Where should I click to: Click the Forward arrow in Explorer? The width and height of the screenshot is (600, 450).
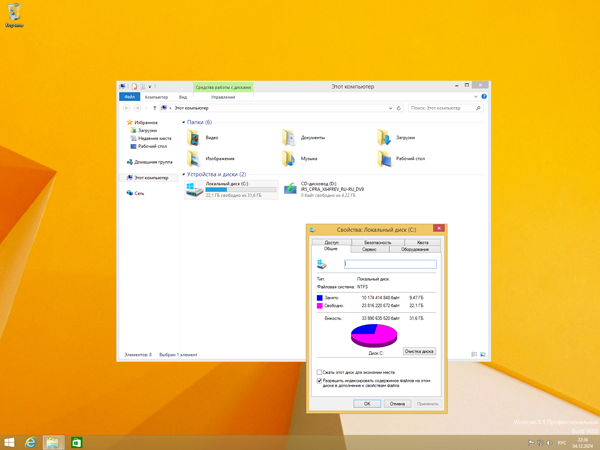[x=137, y=108]
